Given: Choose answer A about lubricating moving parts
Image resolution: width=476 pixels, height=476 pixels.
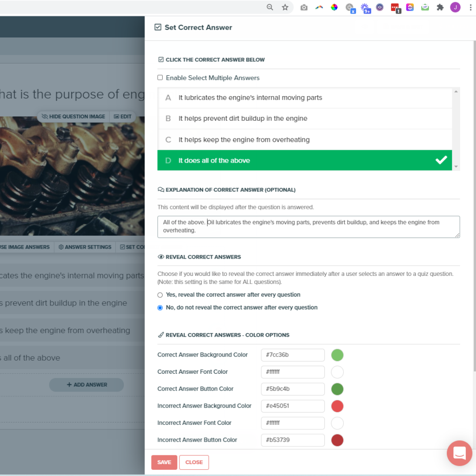Looking at the screenshot, I should (305, 98).
